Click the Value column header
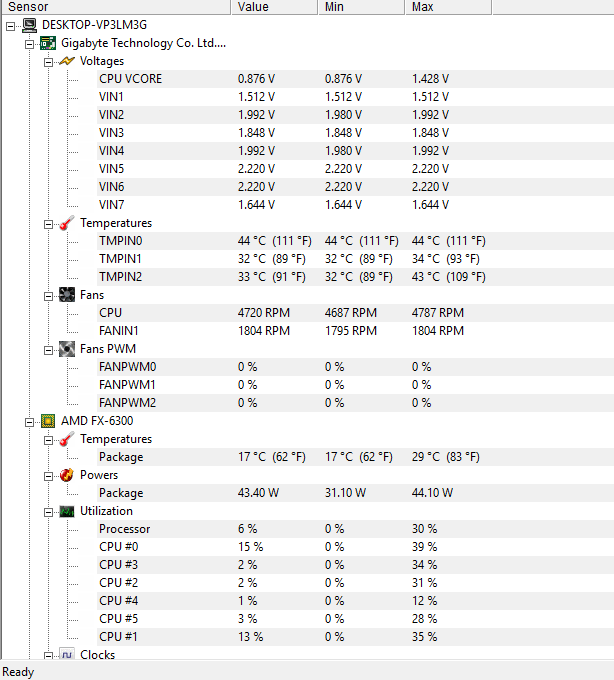Viewport: 614px width, 680px height. pyautogui.click(x=274, y=7)
